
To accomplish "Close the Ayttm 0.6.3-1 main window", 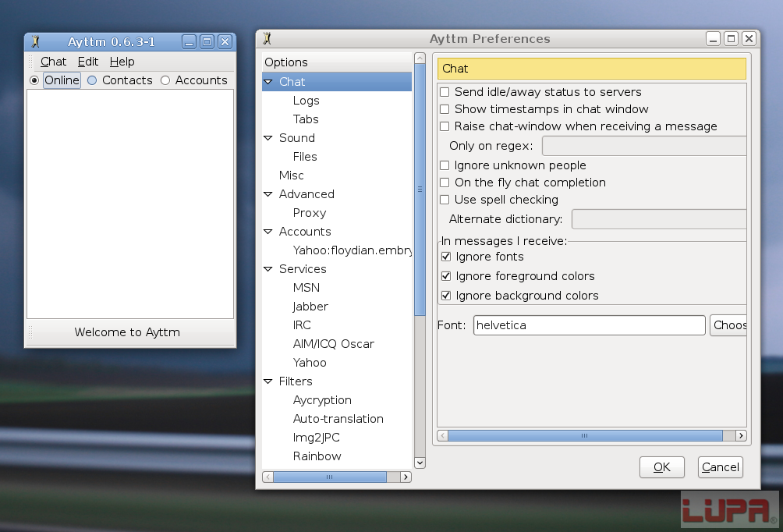I will click(x=225, y=42).
